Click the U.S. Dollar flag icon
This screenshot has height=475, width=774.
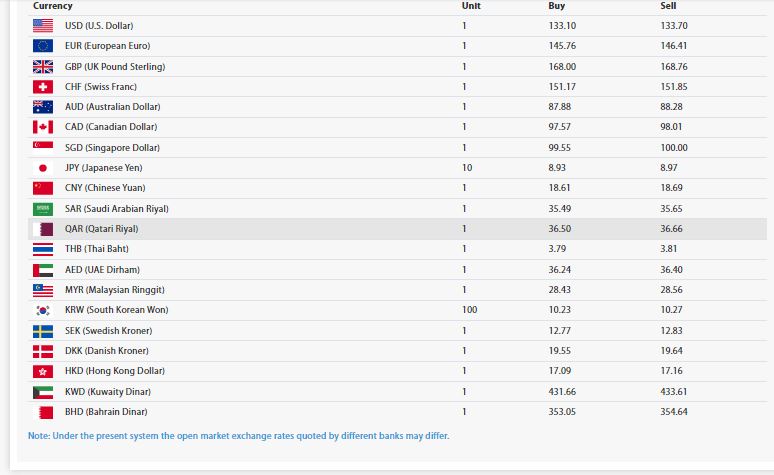point(43,25)
